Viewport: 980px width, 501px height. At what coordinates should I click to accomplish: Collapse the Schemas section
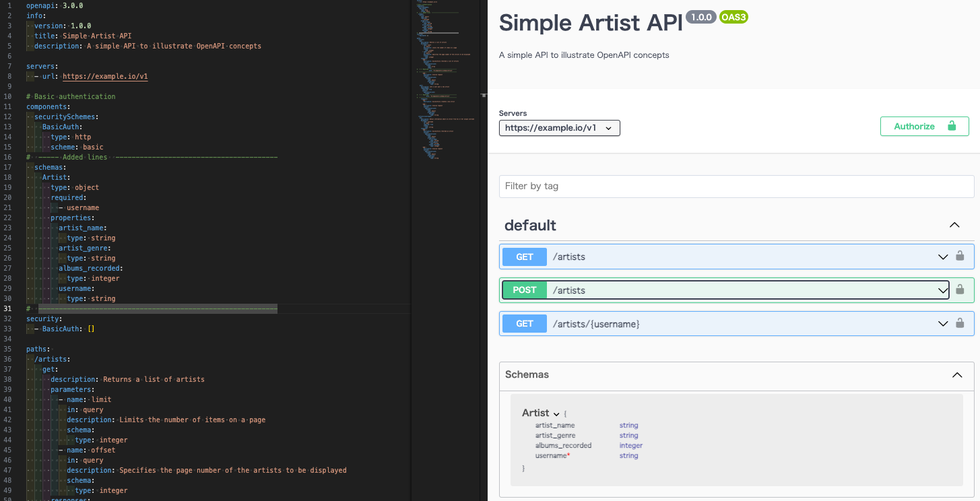956,374
